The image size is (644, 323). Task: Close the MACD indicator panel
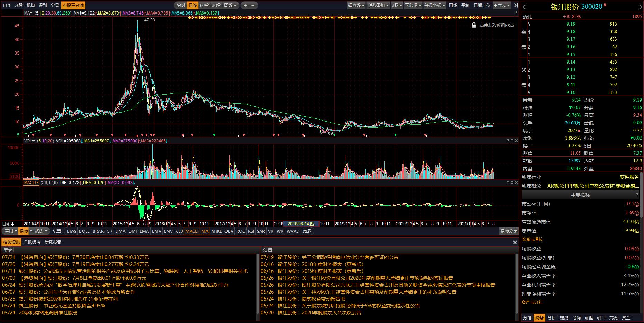coord(516,182)
